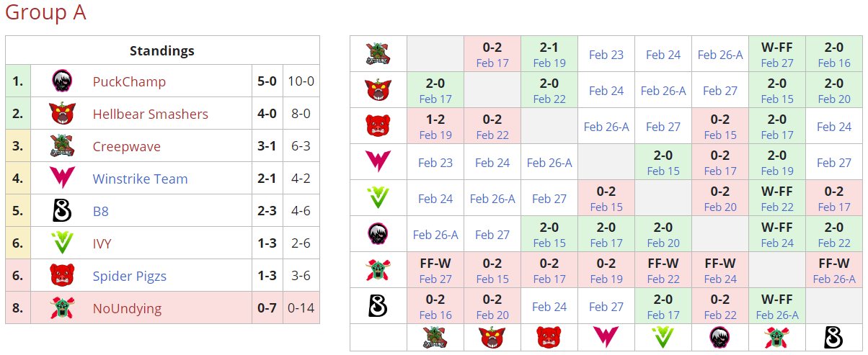Click the W-FF Feb 27 result cell
868x355 pixels.
point(777,54)
